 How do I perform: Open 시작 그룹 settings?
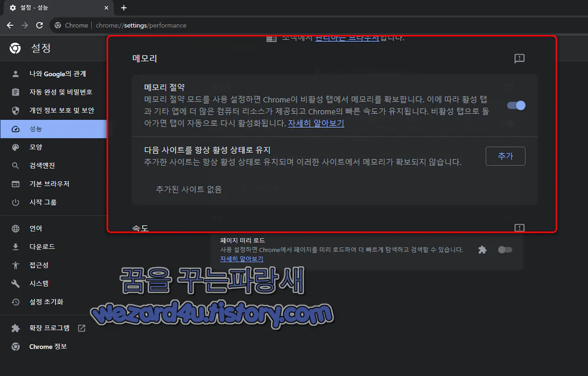(x=53, y=202)
